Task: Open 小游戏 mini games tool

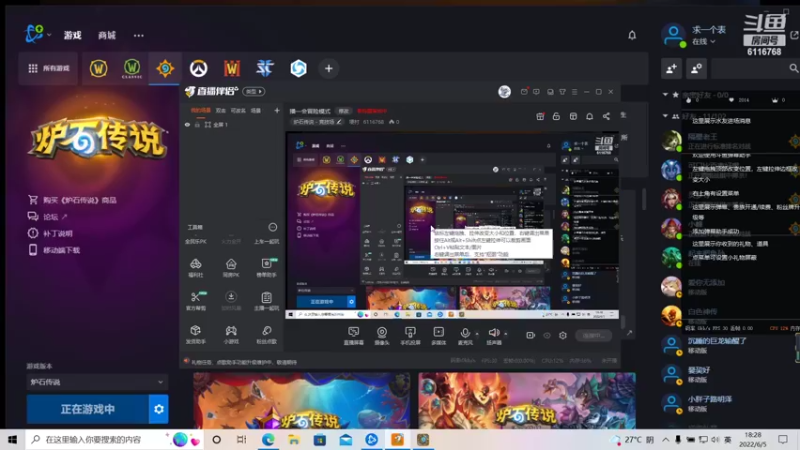Action: click(x=231, y=334)
